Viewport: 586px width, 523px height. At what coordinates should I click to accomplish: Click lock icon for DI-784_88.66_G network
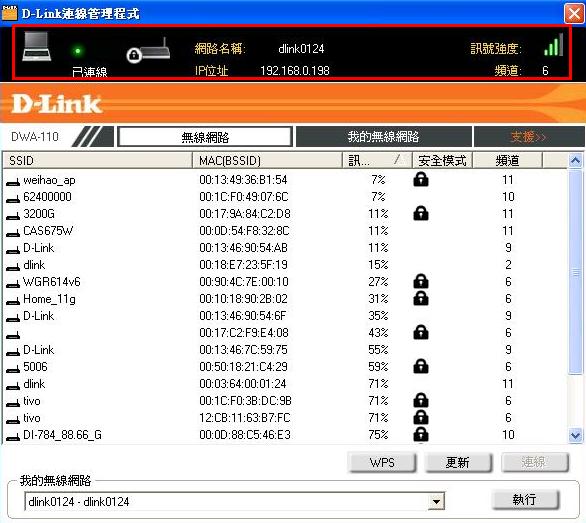pyautogui.click(x=421, y=434)
